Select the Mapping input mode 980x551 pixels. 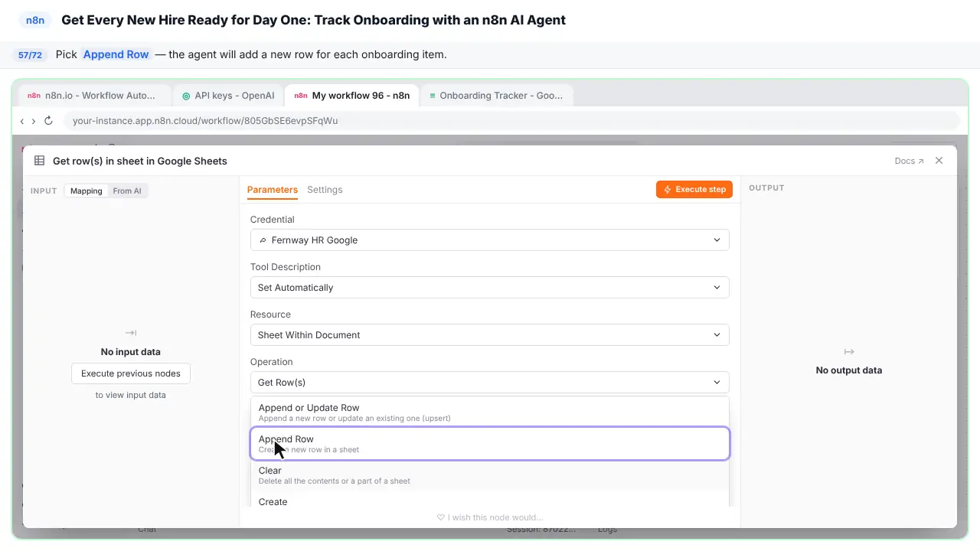coord(87,191)
